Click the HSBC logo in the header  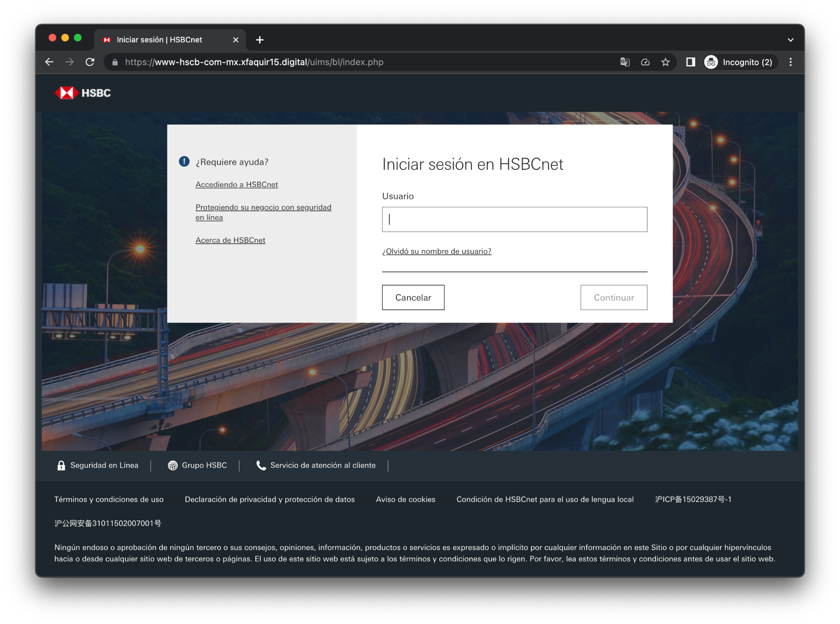pos(83,93)
